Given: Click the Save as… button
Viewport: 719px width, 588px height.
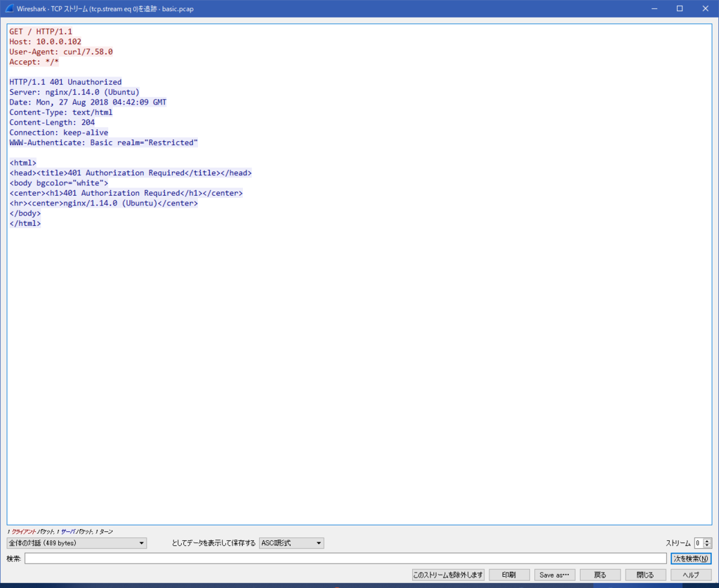Looking at the screenshot, I should 555,575.
